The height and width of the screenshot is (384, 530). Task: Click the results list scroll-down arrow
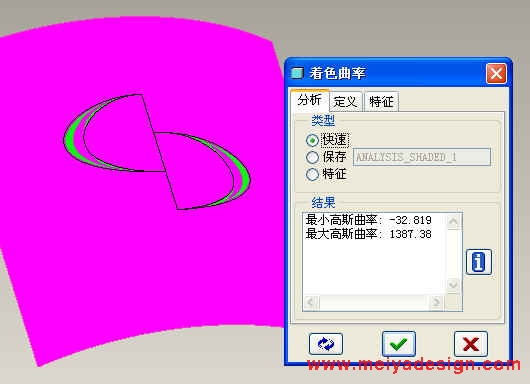(x=453, y=285)
